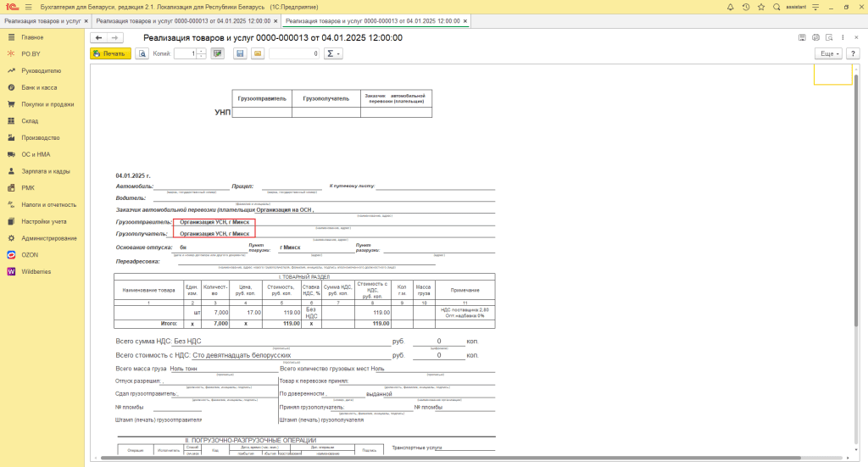Click the РМК cash register icon
Viewport: 868px width, 467px height.
pyautogui.click(x=11, y=187)
